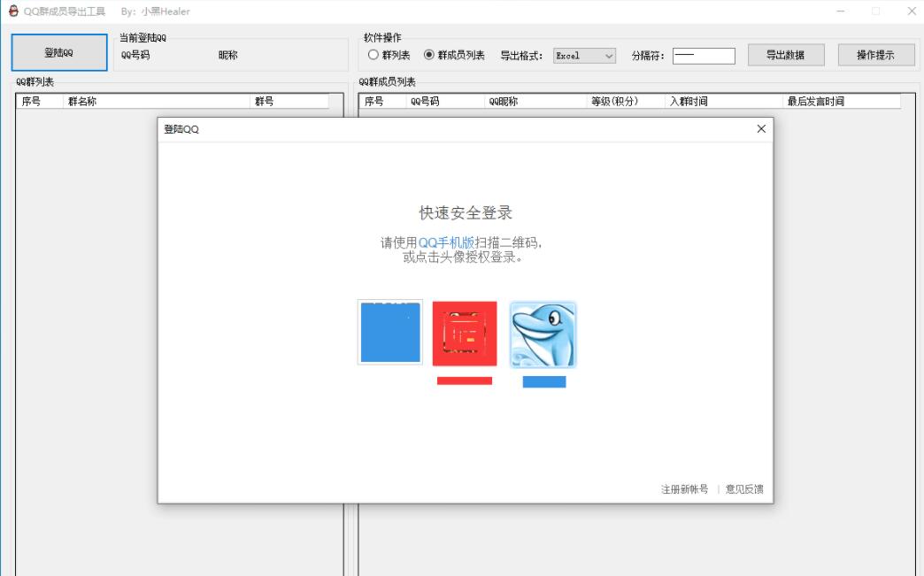Viewport: 924px width, 576px height.
Task: Open the 操作提示 button
Action: (875, 55)
